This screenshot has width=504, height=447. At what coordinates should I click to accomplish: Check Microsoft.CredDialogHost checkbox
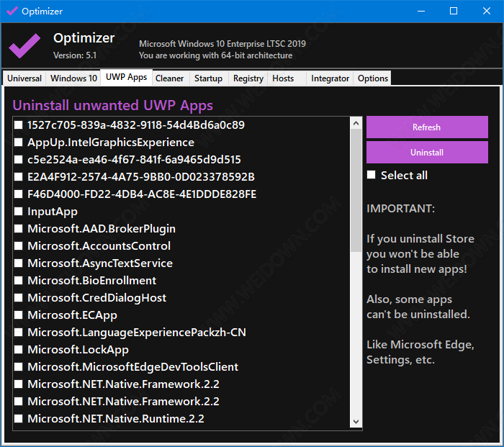[18, 297]
